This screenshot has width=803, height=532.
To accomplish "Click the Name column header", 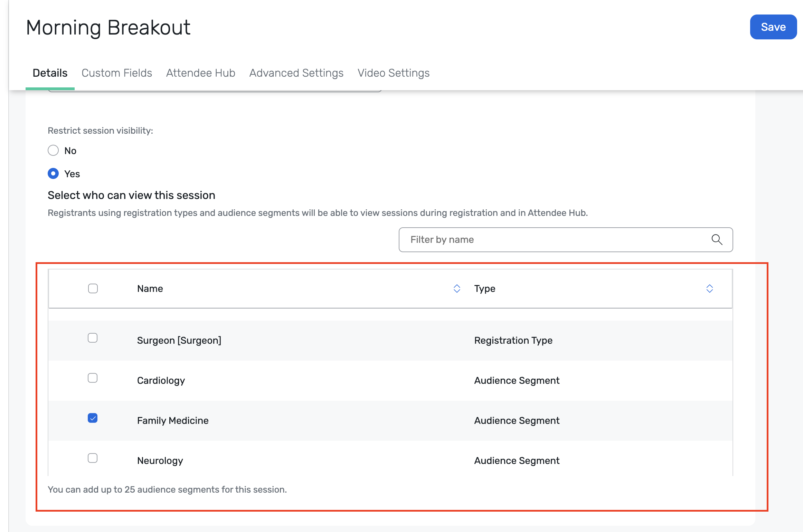I will point(150,288).
